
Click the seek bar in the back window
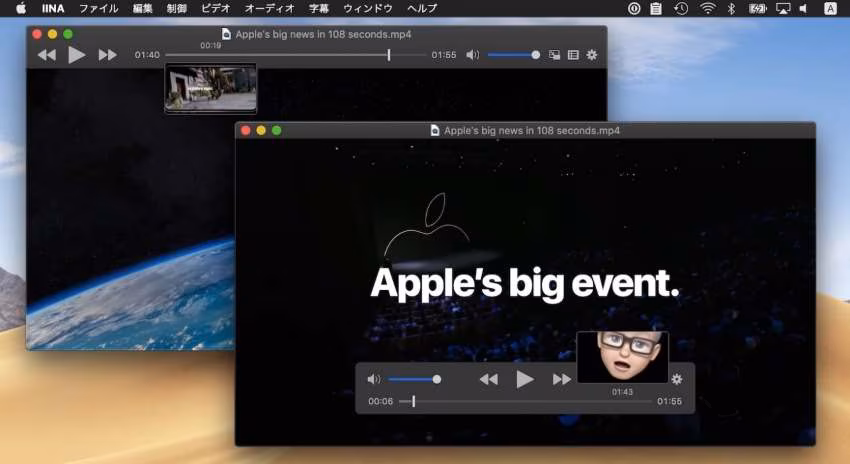point(295,55)
